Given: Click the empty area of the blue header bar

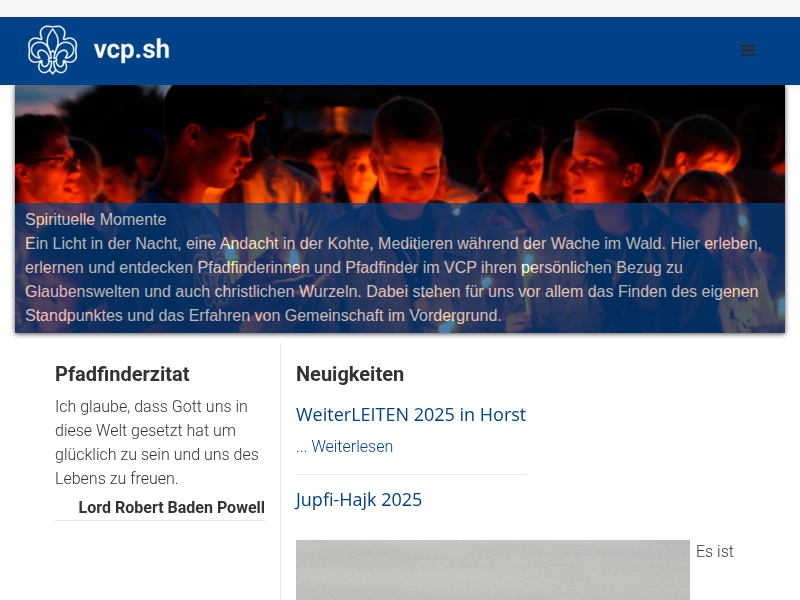Looking at the screenshot, I should [450, 50].
